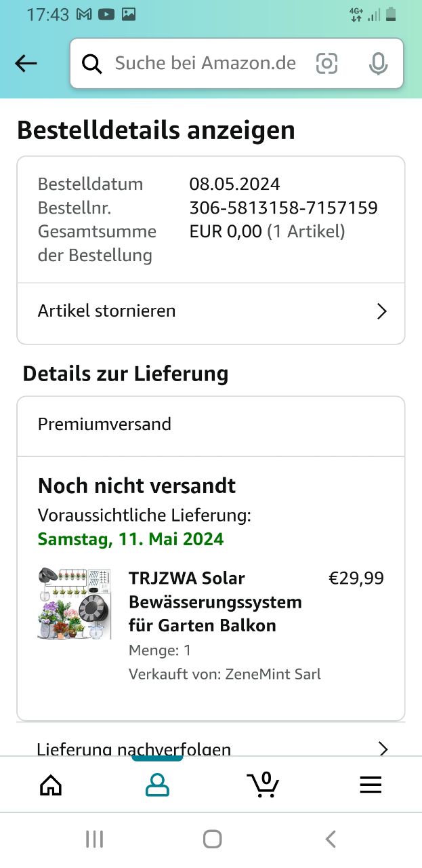Go to the Home tab icon
Screen dimensions: 422x868
coord(51,785)
